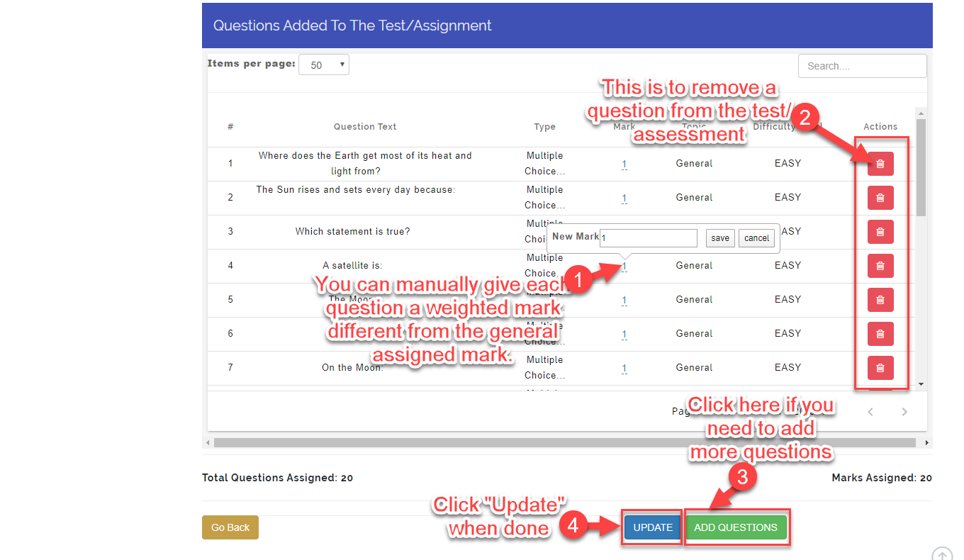The width and height of the screenshot is (964, 560).
Task: Click the horizontal scrollbar left arrow
Action: coord(208,442)
